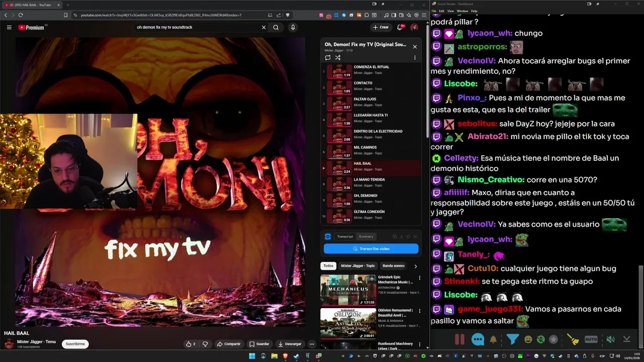644x362 pixels.
Task: Toggle playlist shuffle
Action: coord(338,58)
